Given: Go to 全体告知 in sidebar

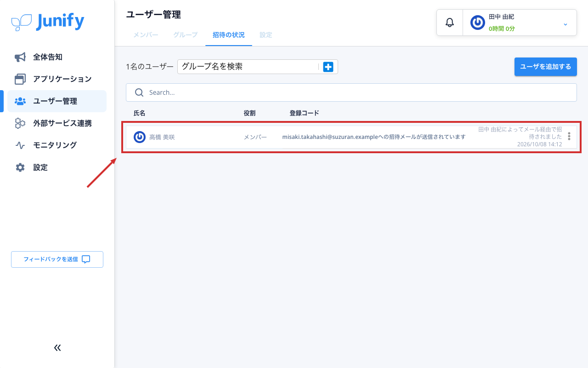Looking at the screenshot, I should click(x=57, y=57).
